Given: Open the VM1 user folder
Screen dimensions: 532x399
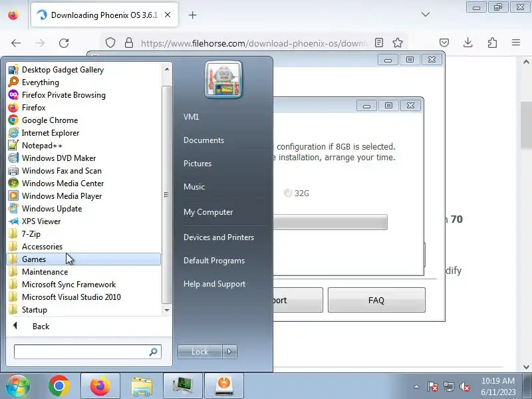Looking at the screenshot, I should 191,117.
